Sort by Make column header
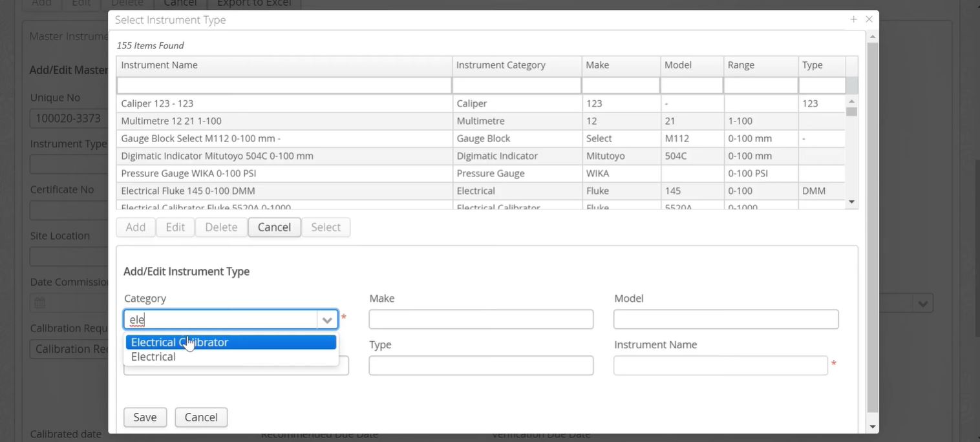This screenshot has width=980, height=442. click(x=620, y=65)
